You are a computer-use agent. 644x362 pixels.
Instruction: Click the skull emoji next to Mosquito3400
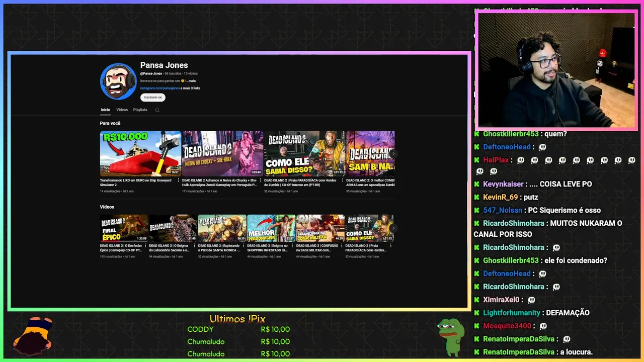pyautogui.click(x=543, y=326)
